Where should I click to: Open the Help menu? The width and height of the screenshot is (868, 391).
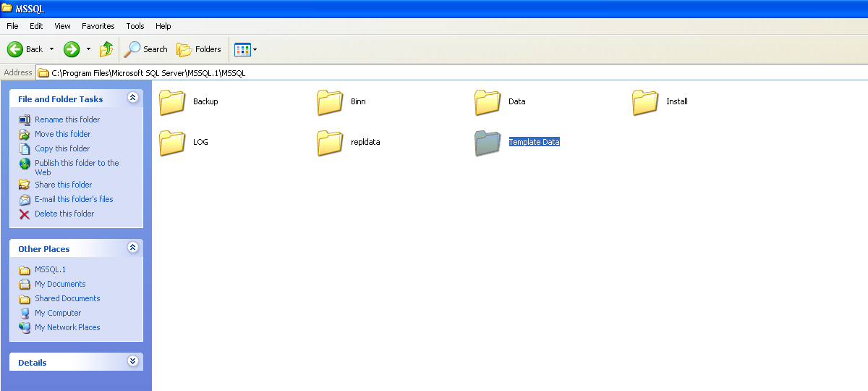[x=163, y=26]
